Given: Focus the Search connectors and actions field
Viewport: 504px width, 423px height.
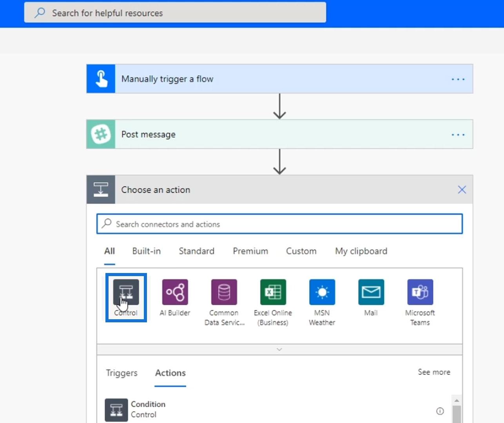Looking at the screenshot, I should click(x=279, y=224).
